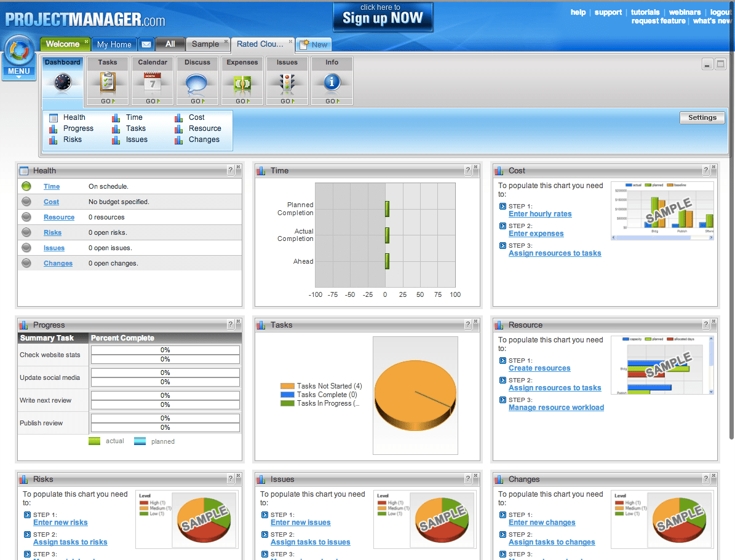Click the Time widget help question mark
Screen dimensions: 735x560
(468, 170)
